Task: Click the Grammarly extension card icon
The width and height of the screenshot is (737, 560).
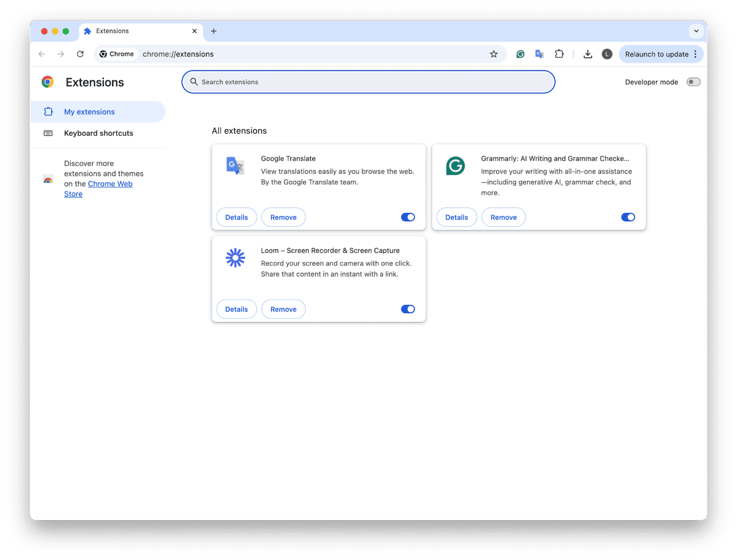Action: coord(455,166)
